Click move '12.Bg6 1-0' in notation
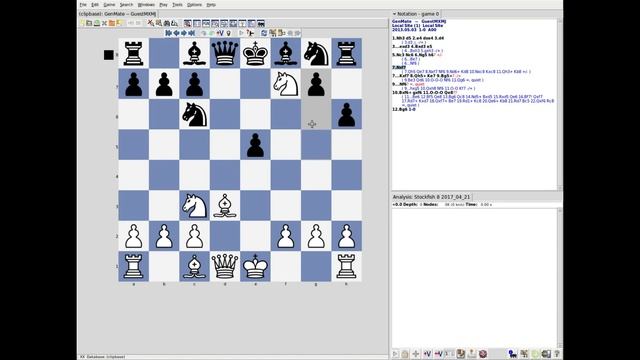Screen dimensions: 640x360 [x=404, y=109]
